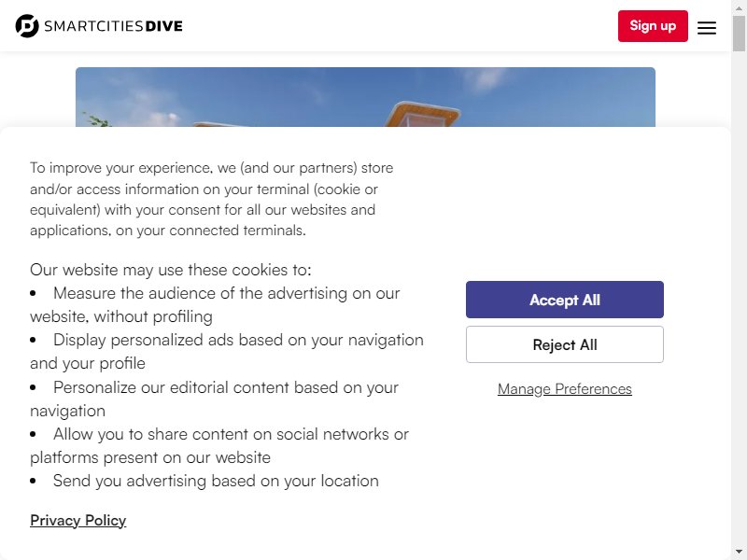Image resolution: width=747 pixels, height=560 pixels.
Task: Choose Reject All in the cookie banner
Action: coord(565,344)
